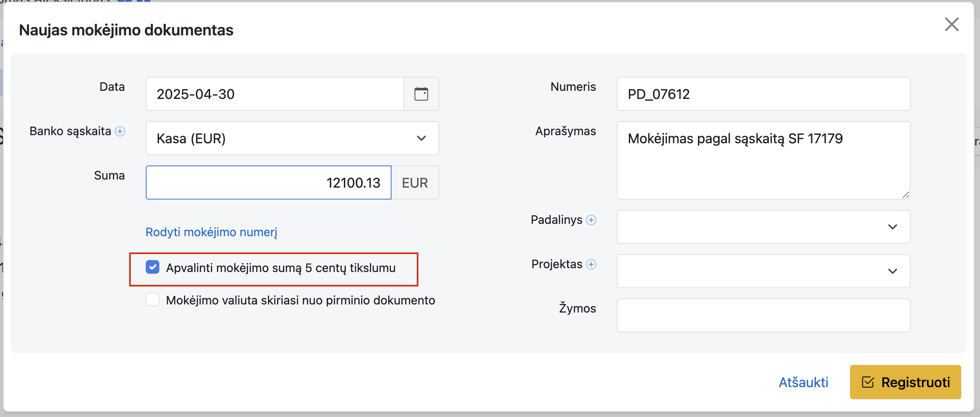Click plus icon next to Projektas
980x417 pixels.
[591, 264]
